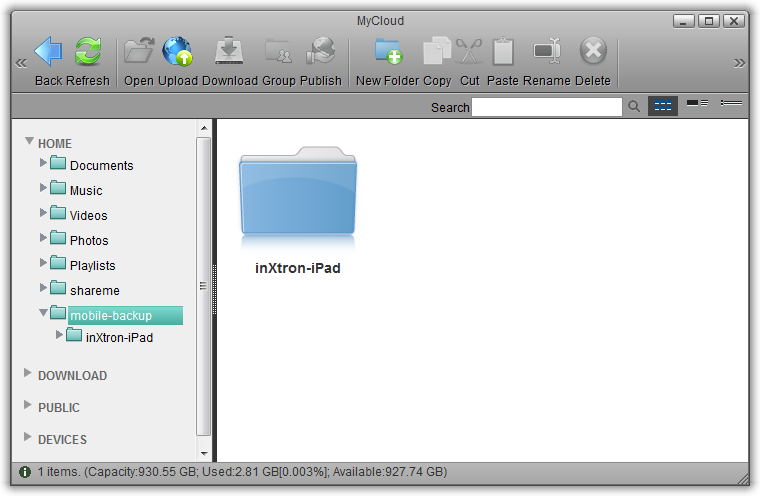
Task: Select the Photos folder in sidebar
Action: coord(88,240)
